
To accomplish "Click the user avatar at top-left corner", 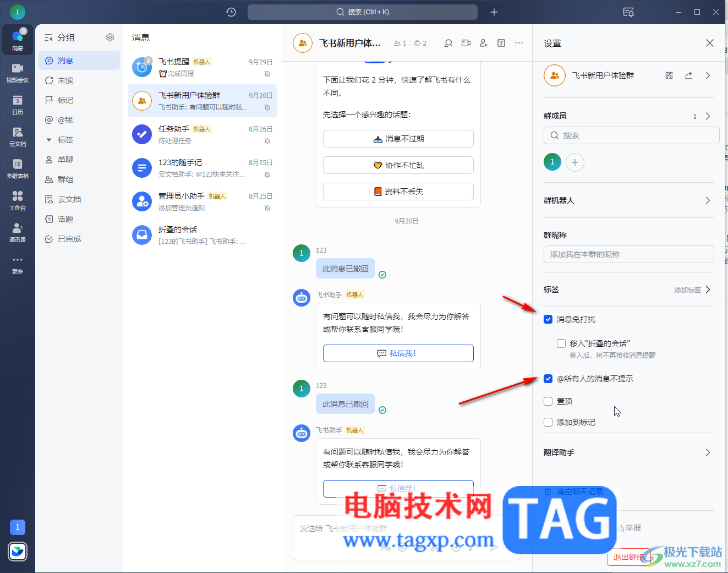I will [x=18, y=12].
